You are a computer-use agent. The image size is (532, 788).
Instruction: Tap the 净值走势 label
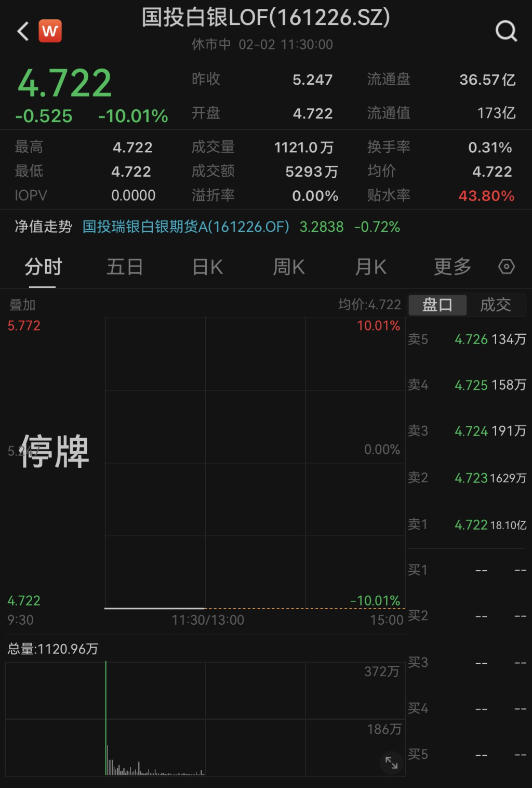pos(43,227)
